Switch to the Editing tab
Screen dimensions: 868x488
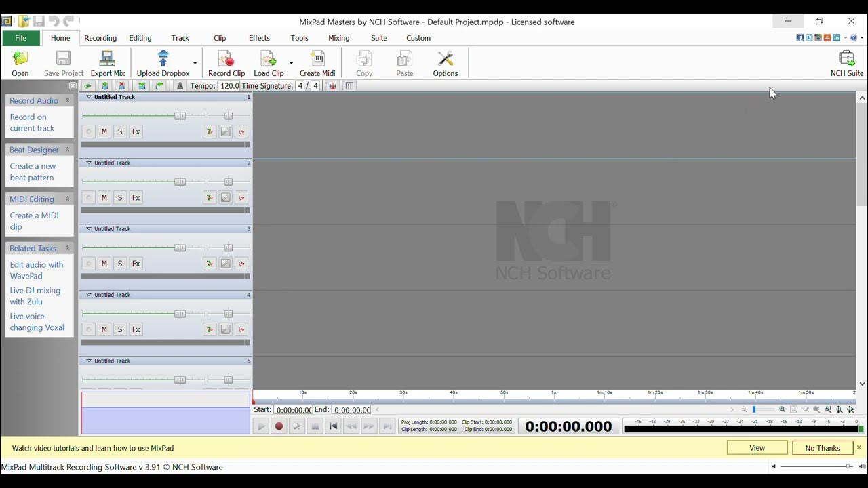[x=140, y=38]
